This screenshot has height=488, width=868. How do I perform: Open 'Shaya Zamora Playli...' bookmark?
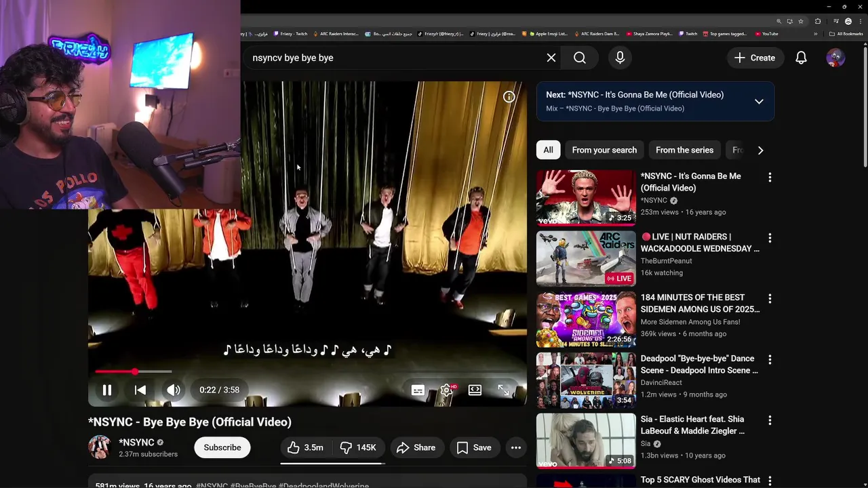click(650, 34)
